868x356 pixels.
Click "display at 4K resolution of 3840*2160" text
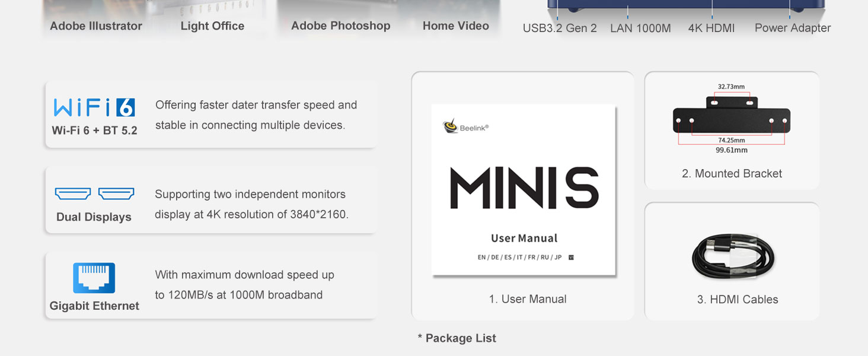tap(251, 215)
